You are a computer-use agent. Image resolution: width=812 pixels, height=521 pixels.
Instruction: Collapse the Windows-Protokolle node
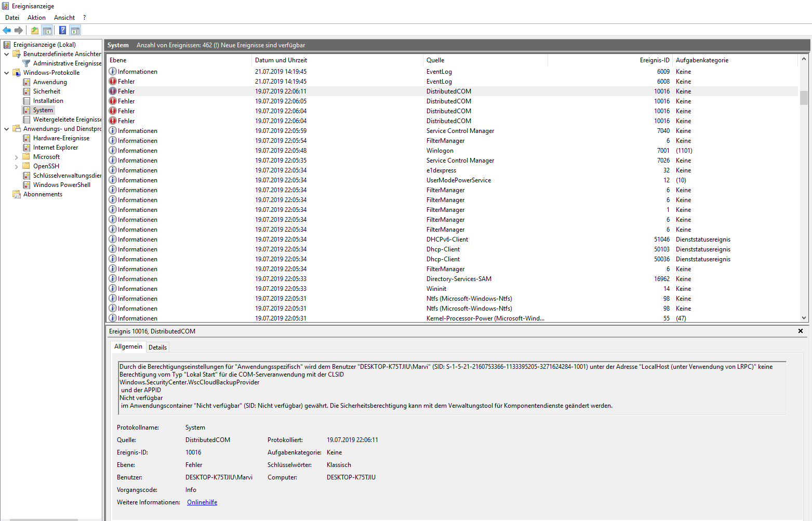click(6, 73)
